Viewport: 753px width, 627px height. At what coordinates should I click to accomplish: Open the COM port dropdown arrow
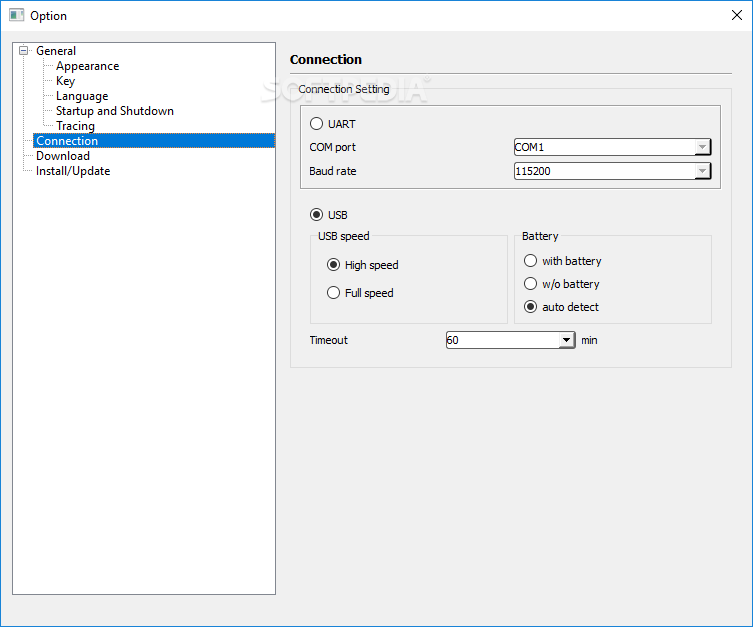[x=703, y=147]
